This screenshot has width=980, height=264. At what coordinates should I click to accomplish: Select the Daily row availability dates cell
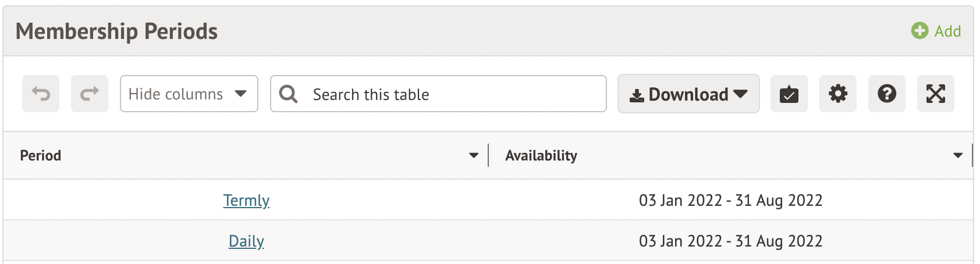(730, 241)
